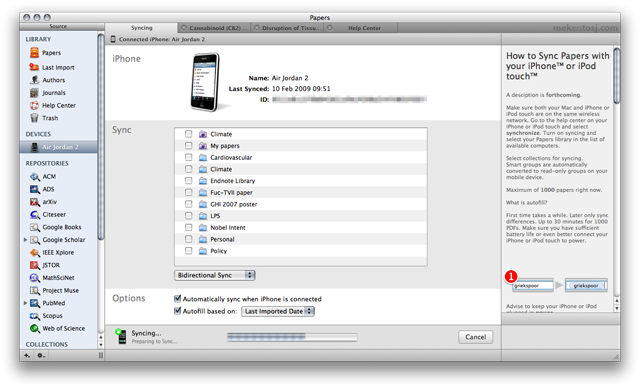
Task: Open the Citeseer repository icon
Action: 35,214
